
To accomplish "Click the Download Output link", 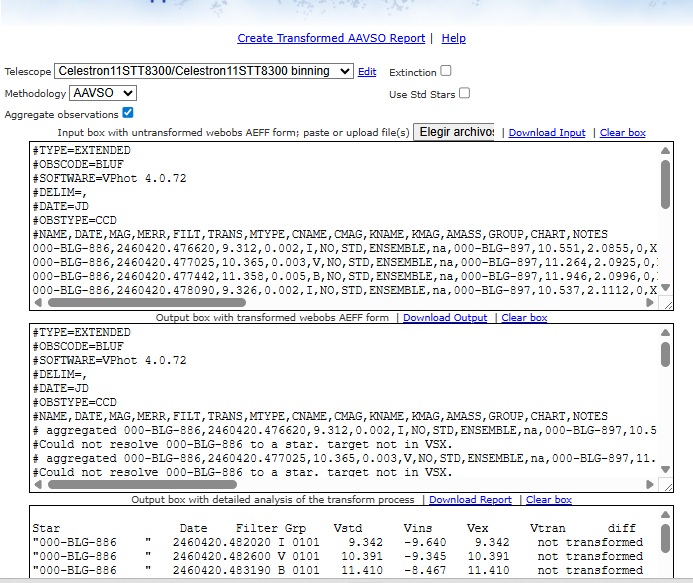I will click(x=445, y=318).
